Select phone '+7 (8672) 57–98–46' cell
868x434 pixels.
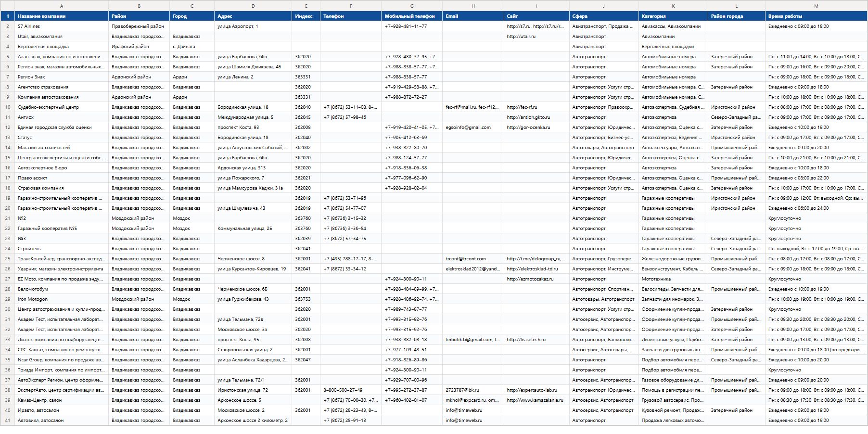(x=351, y=117)
